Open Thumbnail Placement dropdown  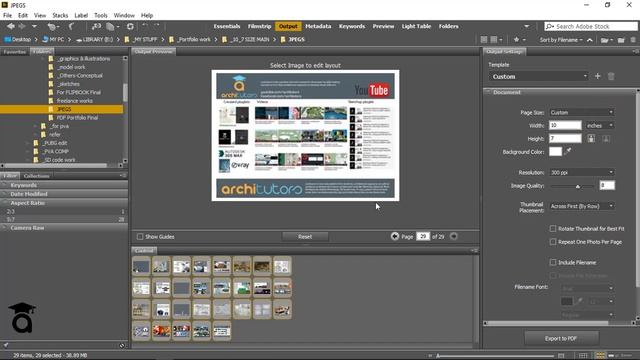tap(582, 206)
